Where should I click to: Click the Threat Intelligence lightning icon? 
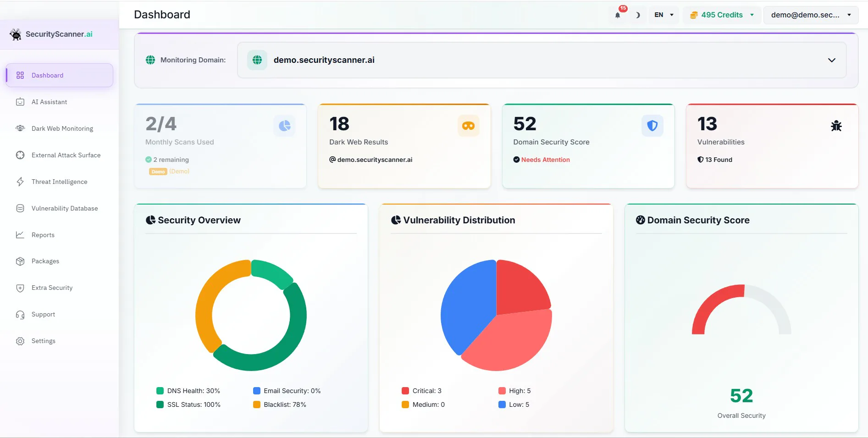(20, 182)
